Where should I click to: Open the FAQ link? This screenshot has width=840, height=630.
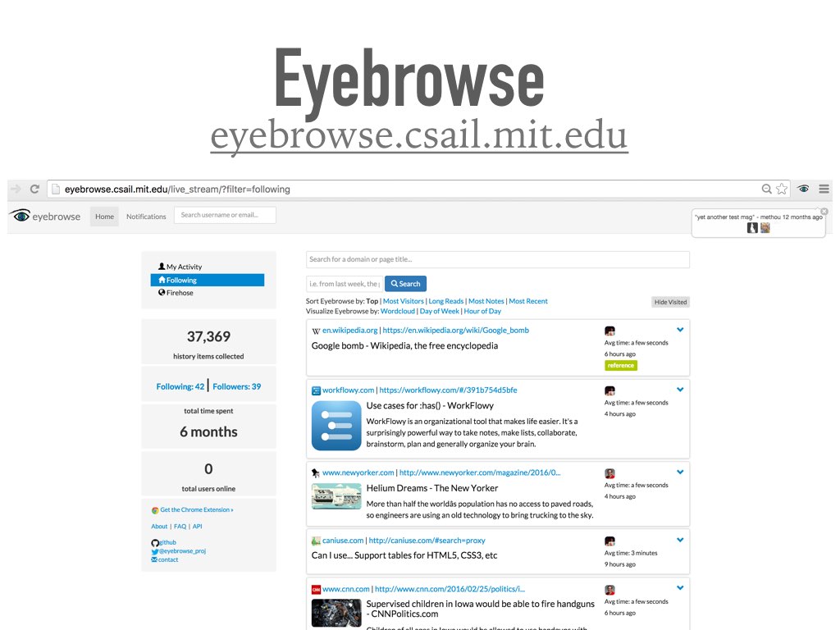point(180,527)
